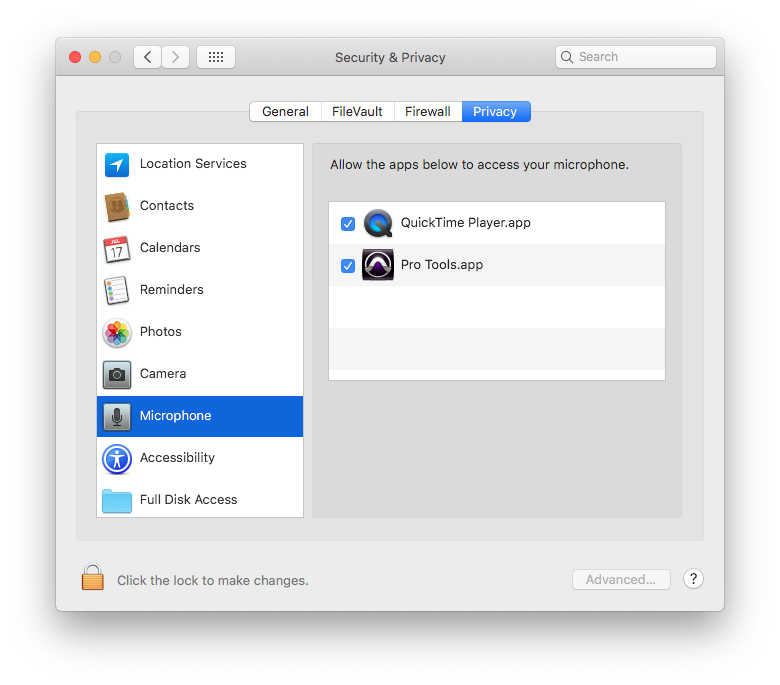Click the Advanced... button
The image size is (780, 685).
[x=621, y=580]
